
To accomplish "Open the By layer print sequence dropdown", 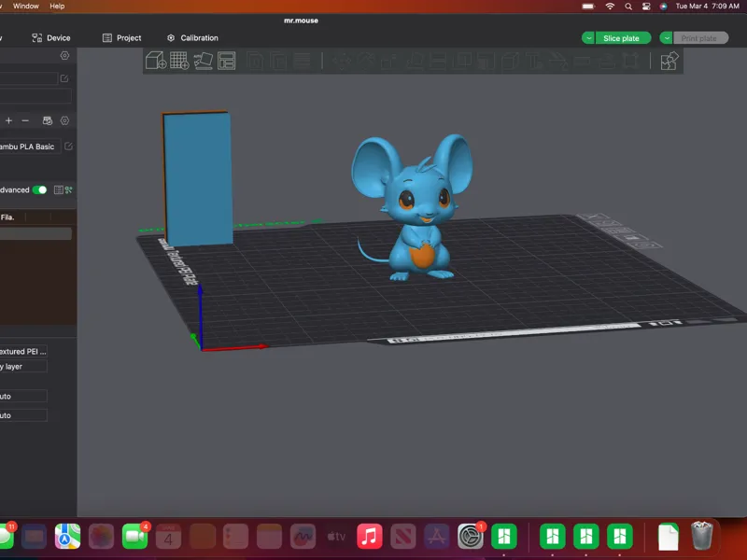I will [x=23, y=367].
